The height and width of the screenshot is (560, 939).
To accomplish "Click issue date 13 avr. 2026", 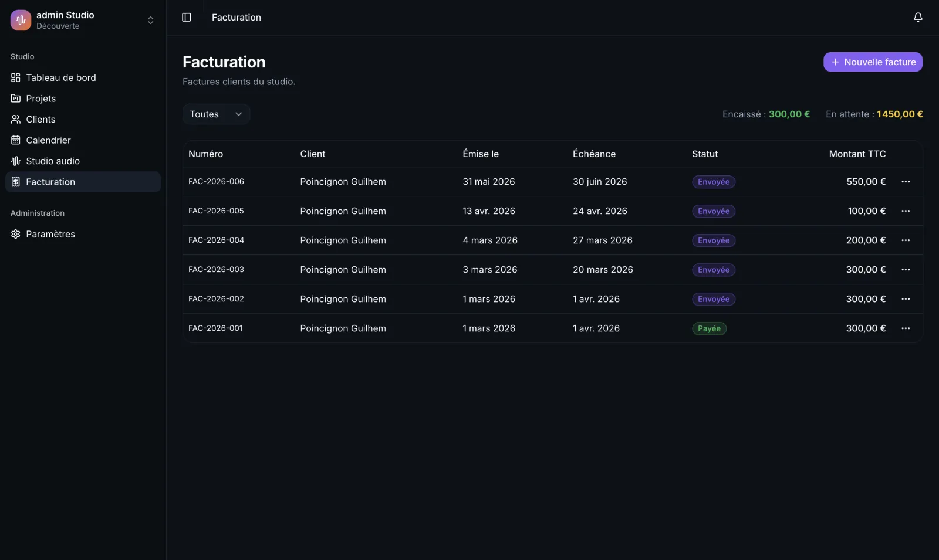I will point(489,211).
